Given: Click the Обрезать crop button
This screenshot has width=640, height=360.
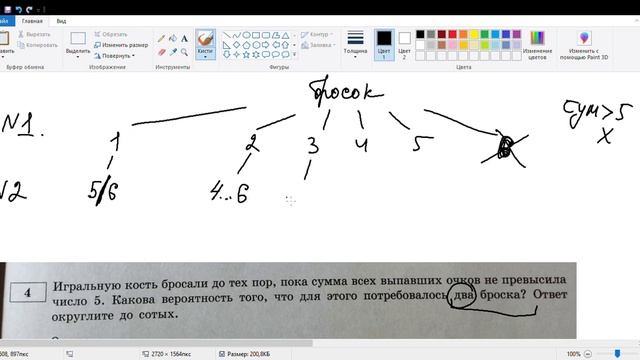Looking at the screenshot, I should click(x=111, y=35).
